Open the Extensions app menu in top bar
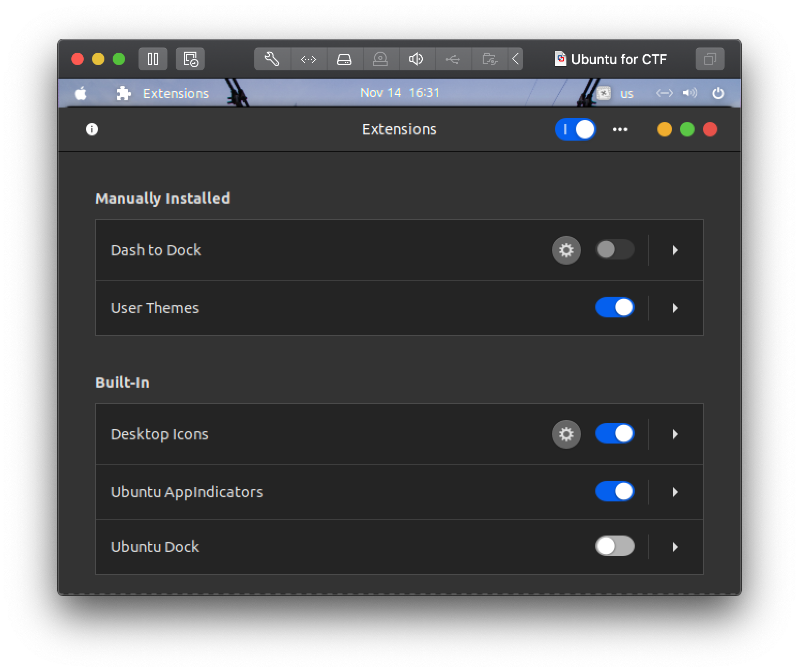The height and width of the screenshot is (672, 799). pyautogui.click(x=176, y=94)
